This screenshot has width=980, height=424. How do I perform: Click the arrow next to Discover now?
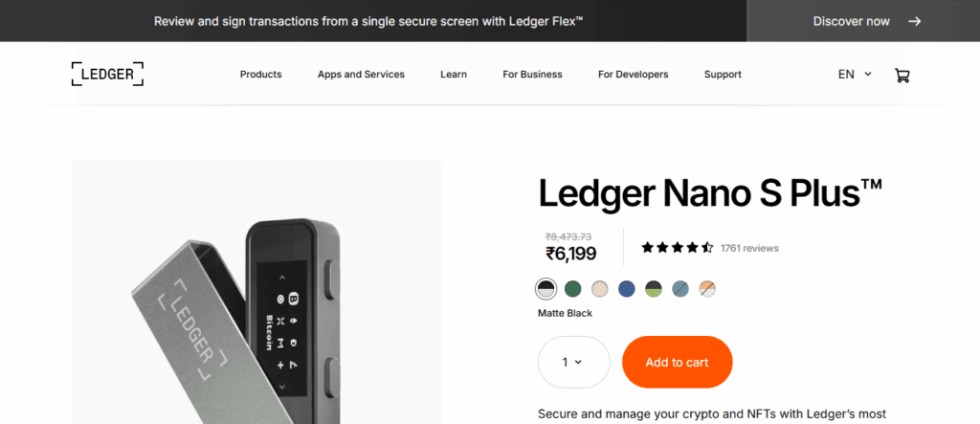[x=915, y=21]
